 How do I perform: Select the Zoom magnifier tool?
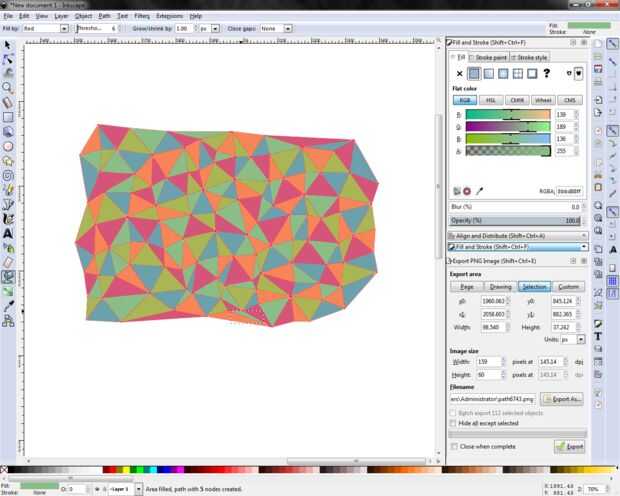8,87
